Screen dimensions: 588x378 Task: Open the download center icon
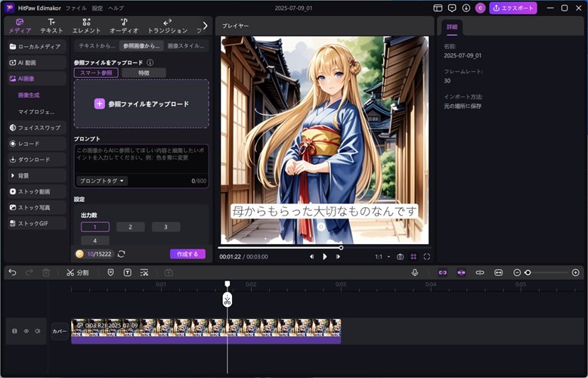point(466,8)
